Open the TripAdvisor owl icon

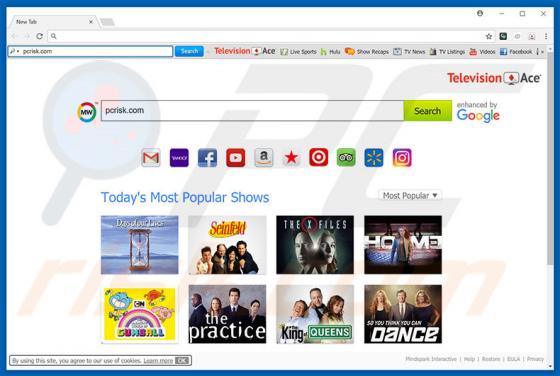(346, 157)
